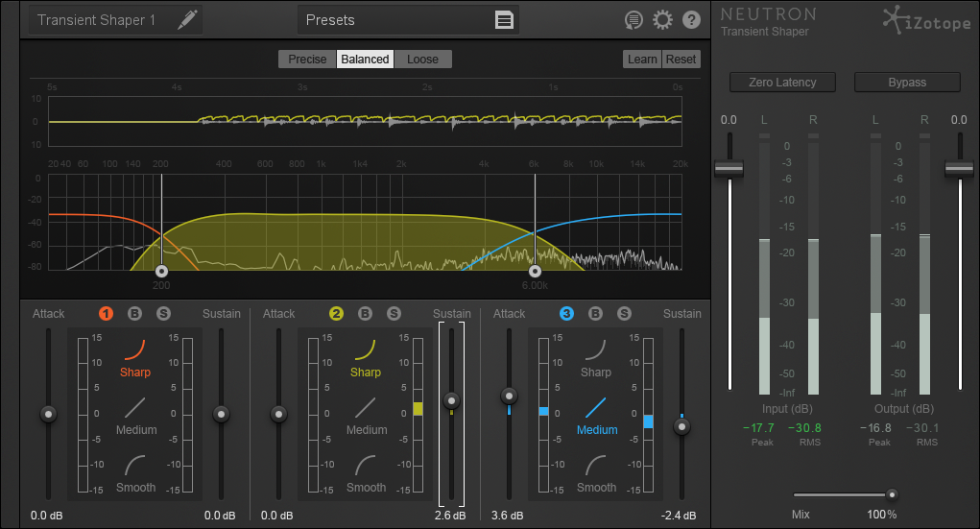
Task: Click the Learn button
Action: [642, 59]
